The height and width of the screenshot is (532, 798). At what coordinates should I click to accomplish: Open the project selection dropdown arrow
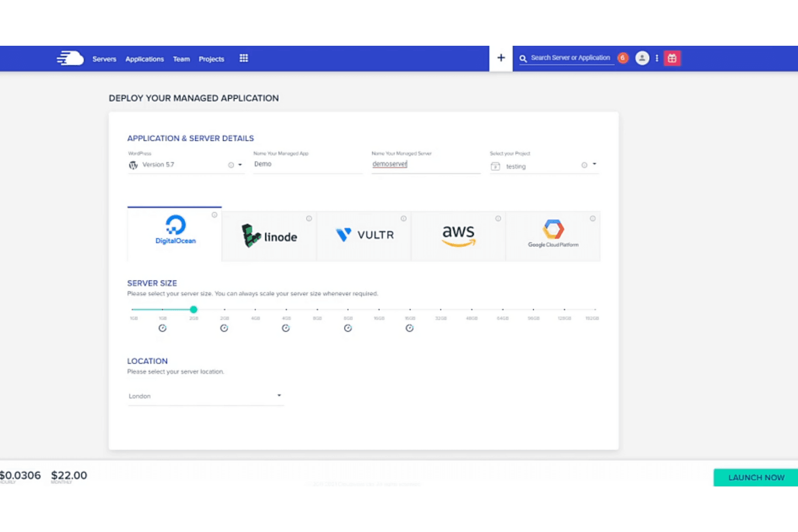594,164
